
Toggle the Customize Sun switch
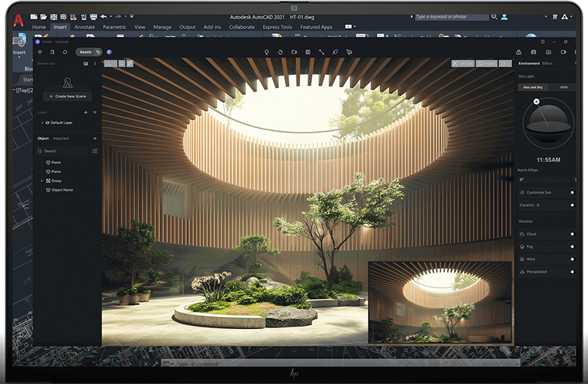[x=571, y=193]
